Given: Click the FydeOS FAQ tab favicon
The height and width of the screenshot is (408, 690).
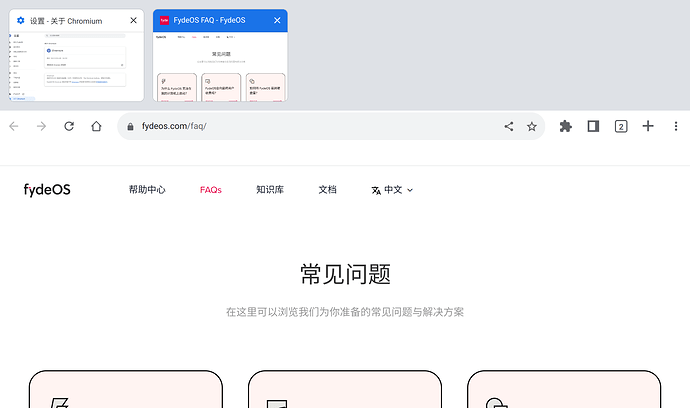Looking at the screenshot, I should [x=164, y=20].
